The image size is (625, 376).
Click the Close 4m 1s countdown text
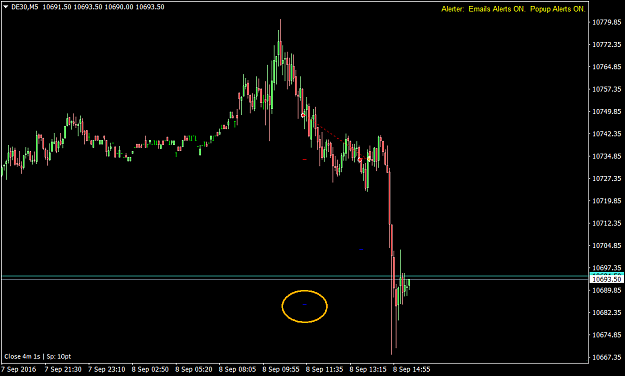pyautogui.click(x=22, y=356)
